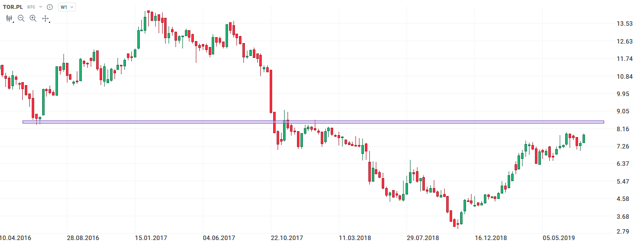Viewport: 644px width, 244px height.
Task: Open the W1 timeframe dropdown
Action: coord(66,7)
